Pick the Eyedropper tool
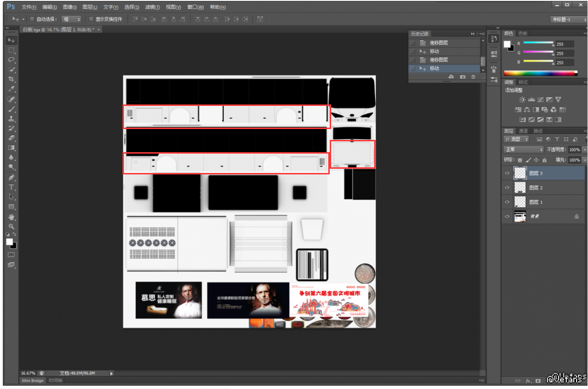Image resolution: width=588 pixels, height=389 pixels. tap(12, 89)
